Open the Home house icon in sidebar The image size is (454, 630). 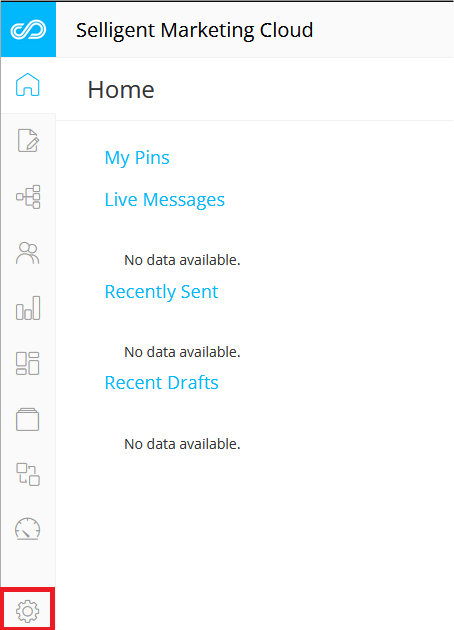point(28,84)
